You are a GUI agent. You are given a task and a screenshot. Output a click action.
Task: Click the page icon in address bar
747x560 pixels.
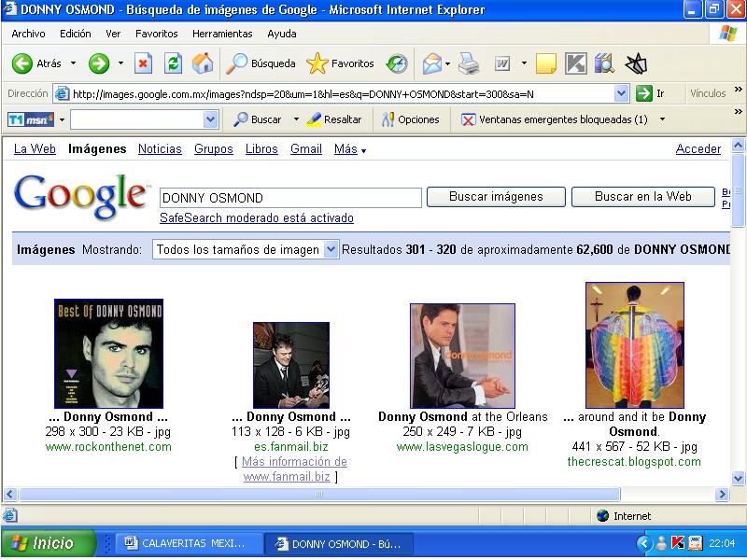coord(62,94)
